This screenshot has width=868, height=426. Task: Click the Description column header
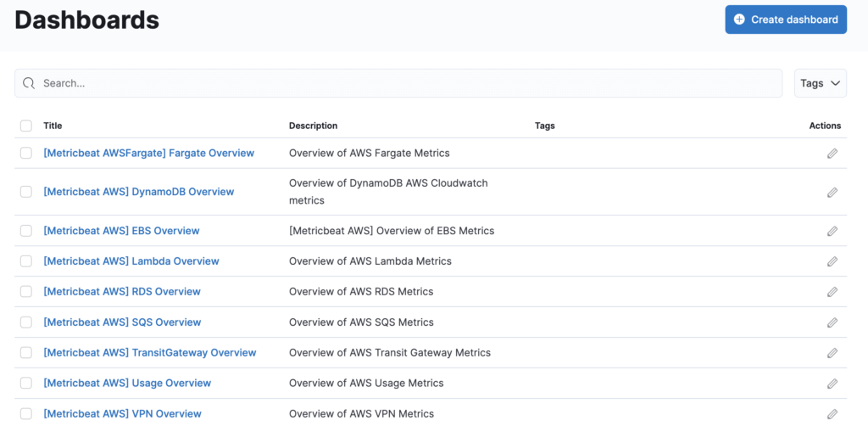[x=314, y=126]
